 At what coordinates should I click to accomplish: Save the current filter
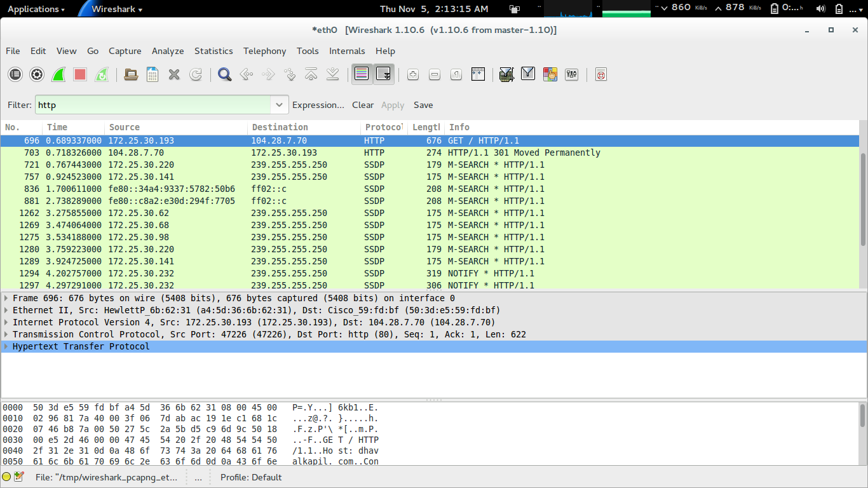423,105
